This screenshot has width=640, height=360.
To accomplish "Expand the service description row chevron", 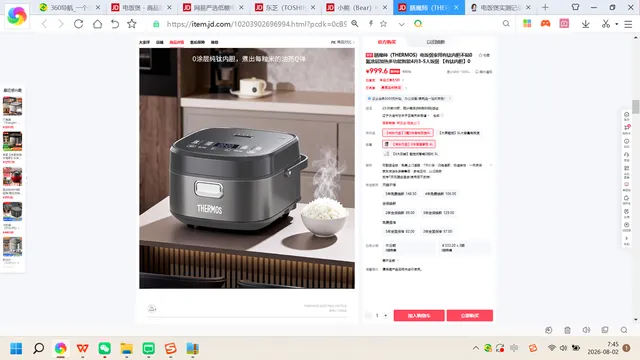I will (491, 165).
